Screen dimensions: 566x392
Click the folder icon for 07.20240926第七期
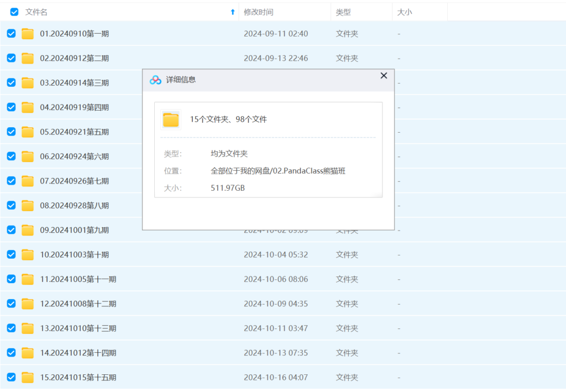click(28, 181)
